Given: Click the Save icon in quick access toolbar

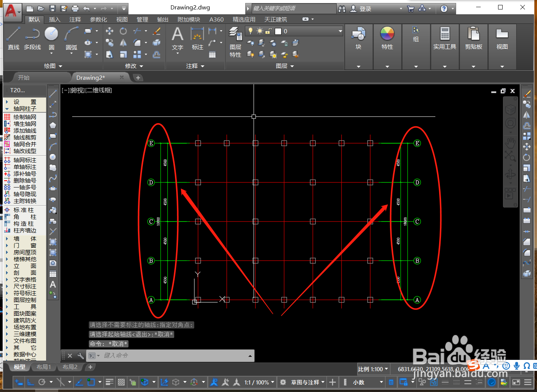Looking at the screenshot, I should [x=53, y=8].
